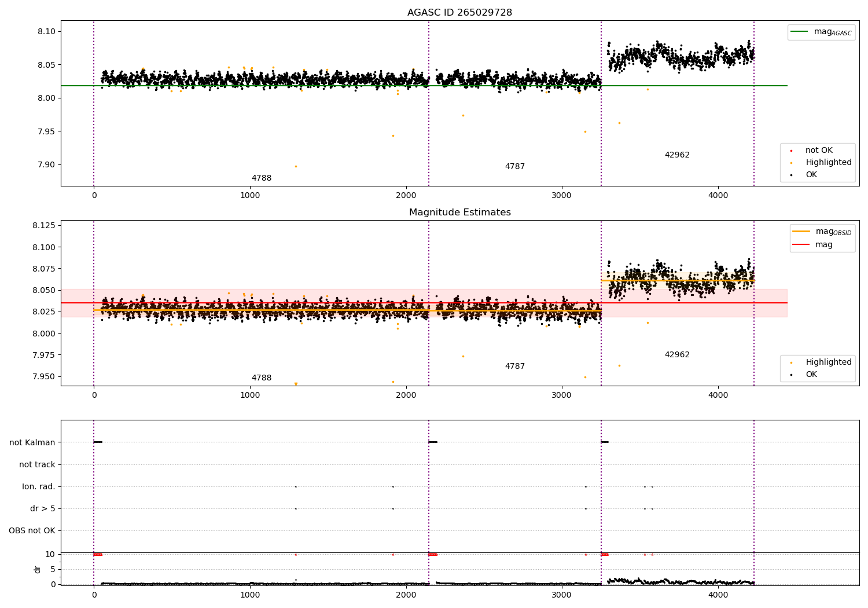Screen dimensions: 868x608
Task: Click obsid label 4787 in the Magnitude Estimates plot
Action: (515, 367)
